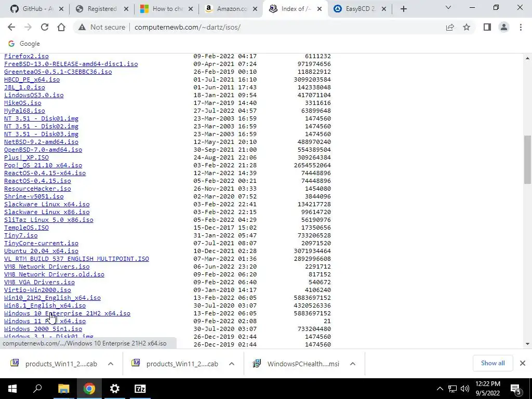Viewport: 532px width, 399px height.
Task: Switch to the Registered tab
Action: click(98, 9)
